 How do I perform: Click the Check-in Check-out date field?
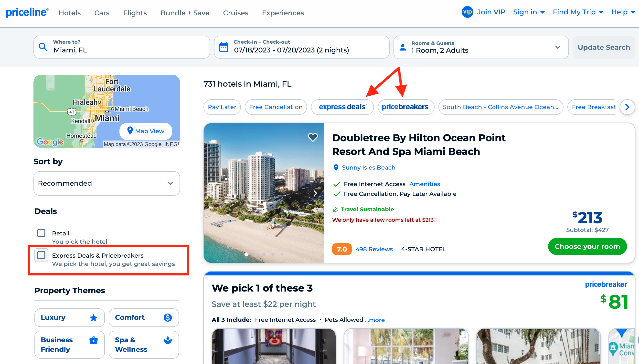coord(302,47)
